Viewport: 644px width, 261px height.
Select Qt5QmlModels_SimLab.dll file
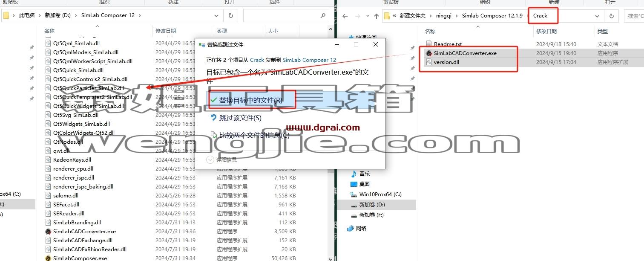click(85, 52)
